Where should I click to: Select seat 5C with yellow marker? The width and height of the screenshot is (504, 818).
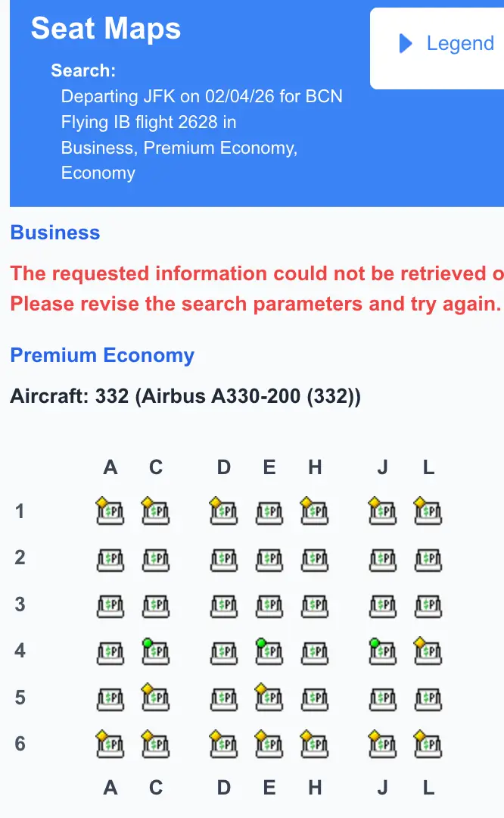coord(156,698)
